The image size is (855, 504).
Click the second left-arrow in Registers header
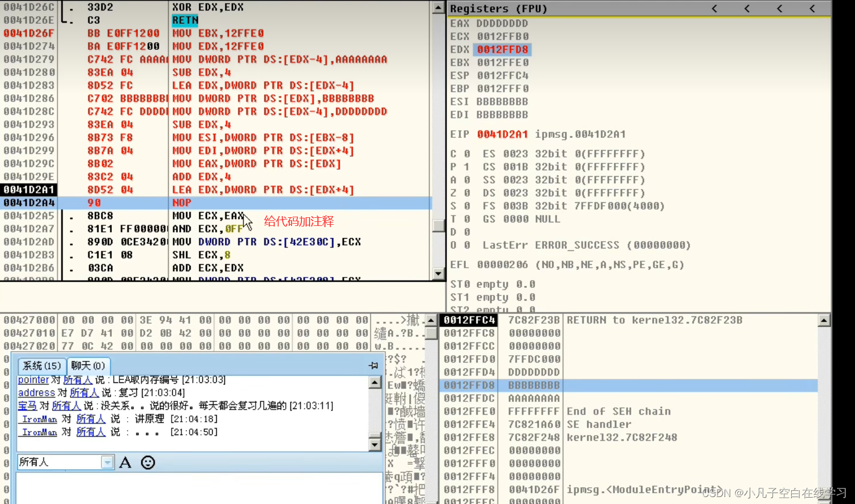tap(747, 9)
